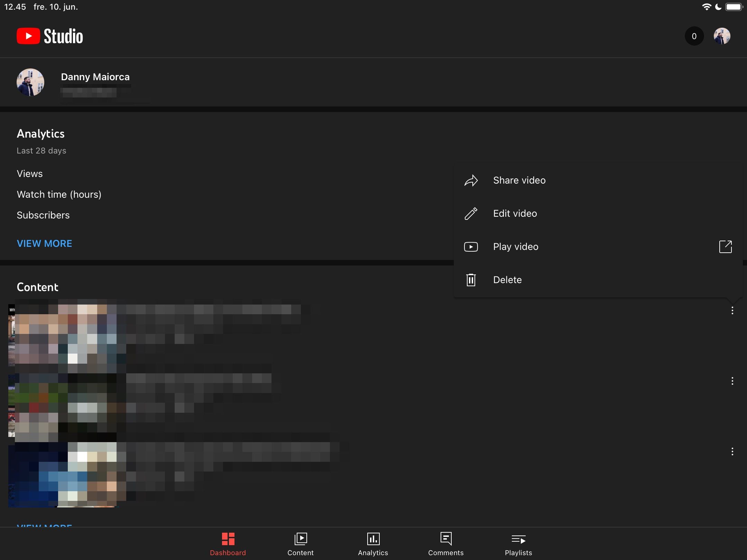Click the play video icon in menu

coord(471,247)
